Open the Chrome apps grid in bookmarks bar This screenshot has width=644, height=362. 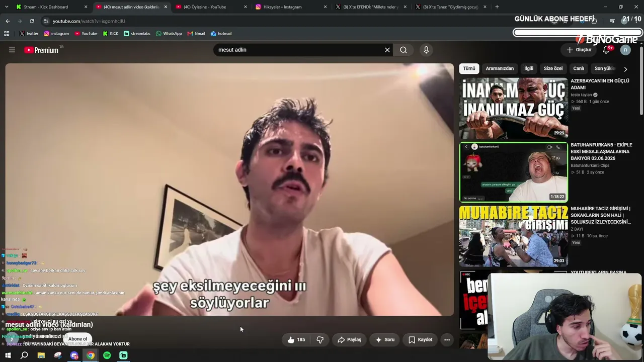[7, 34]
